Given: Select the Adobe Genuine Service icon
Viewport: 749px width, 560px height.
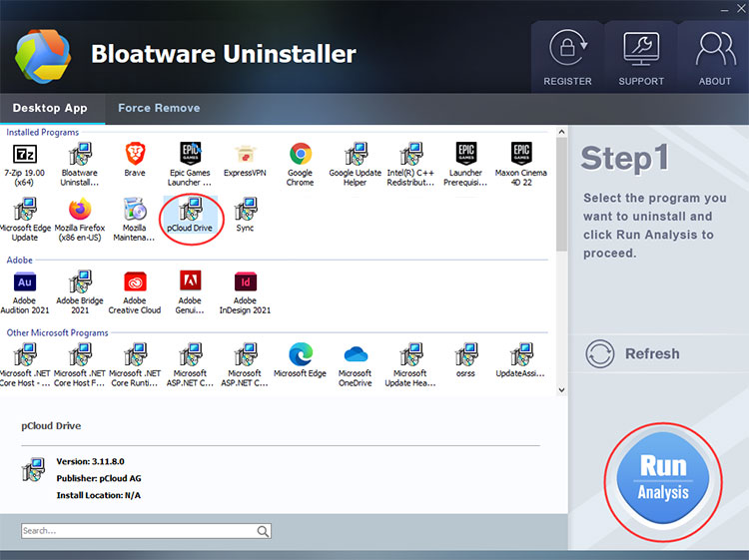Looking at the screenshot, I should 190,280.
